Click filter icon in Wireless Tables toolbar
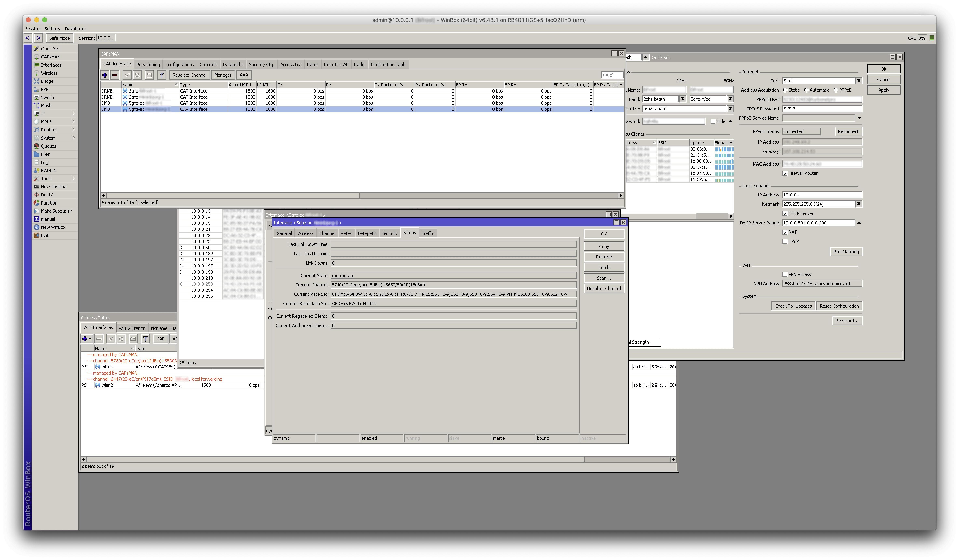 (145, 339)
